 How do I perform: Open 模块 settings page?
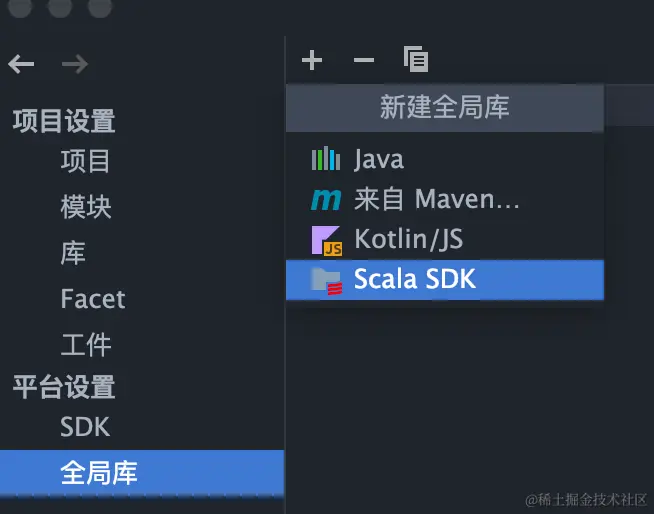86,207
